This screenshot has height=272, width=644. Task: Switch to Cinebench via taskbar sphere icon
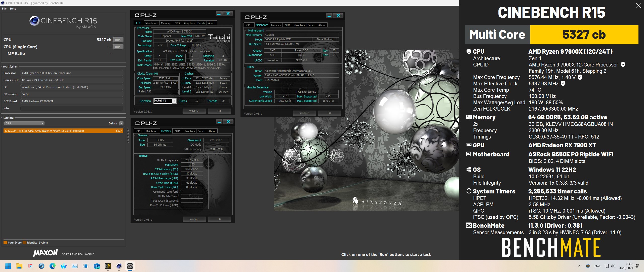tap(119, 266)
